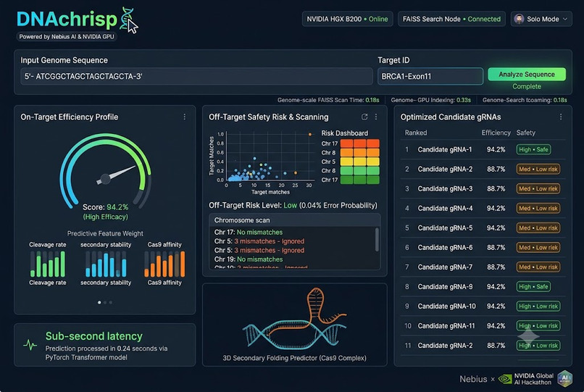The height and width of the screenshot is (392, 584).
Task: Click the yellow Chr 5 risk heatmap row
Action: (x=360, y=162)
